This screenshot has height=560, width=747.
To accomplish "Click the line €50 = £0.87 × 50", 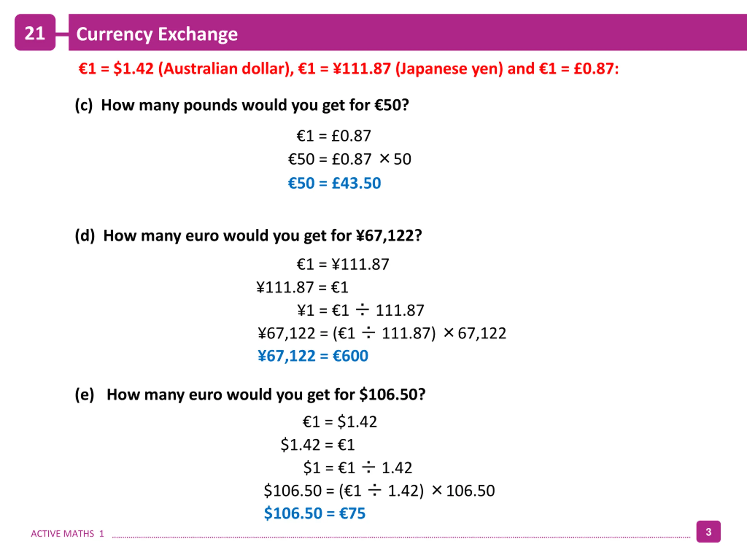I will 350,159.
